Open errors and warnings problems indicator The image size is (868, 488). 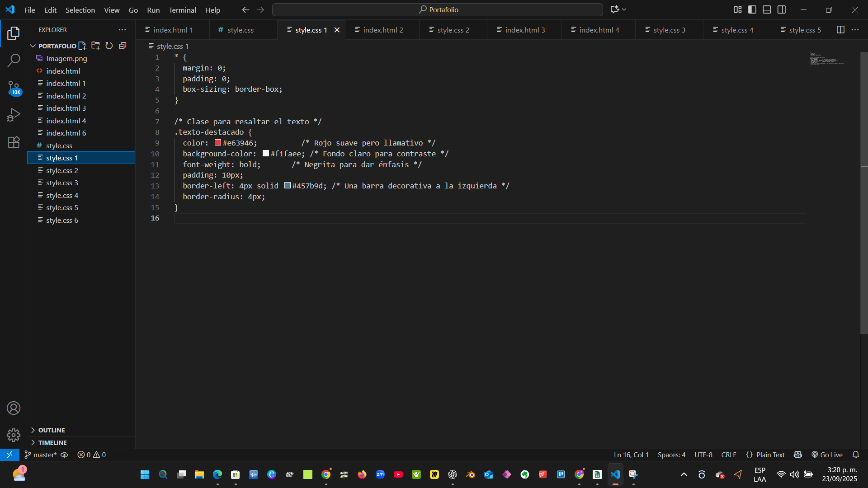91,455
